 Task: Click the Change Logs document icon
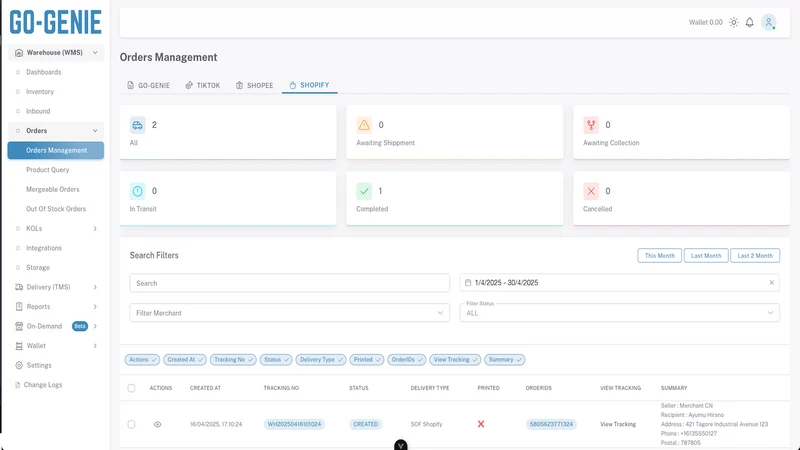pos(18,385)
